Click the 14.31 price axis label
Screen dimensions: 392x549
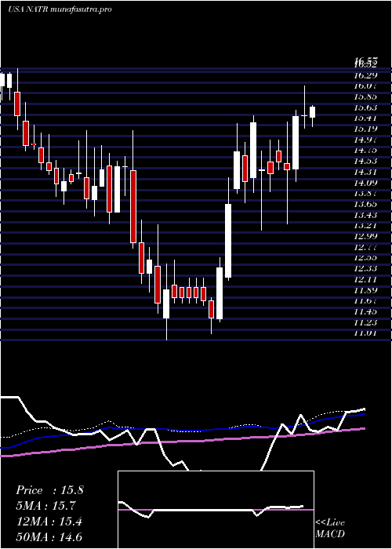(x=365, y=172)
